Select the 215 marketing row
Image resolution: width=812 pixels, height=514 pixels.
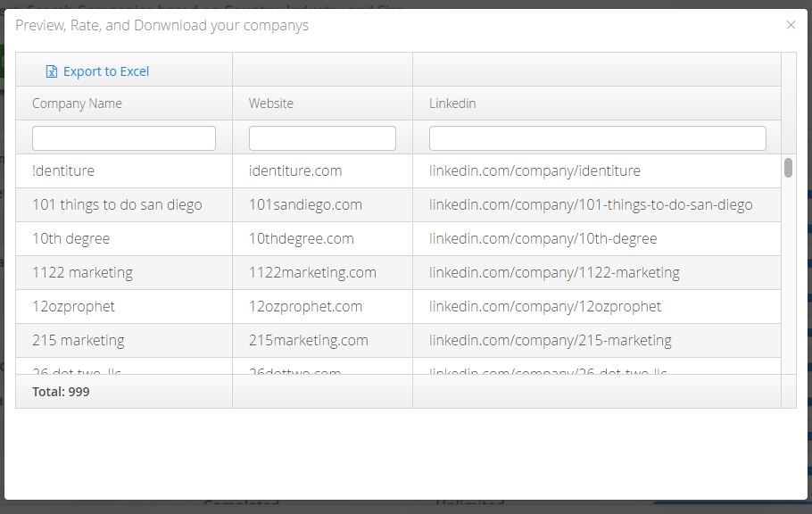[x=398, y=340]
